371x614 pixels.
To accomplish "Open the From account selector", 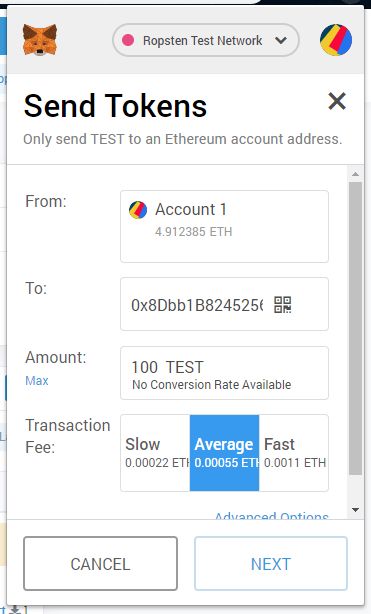I will coord(224,226).
